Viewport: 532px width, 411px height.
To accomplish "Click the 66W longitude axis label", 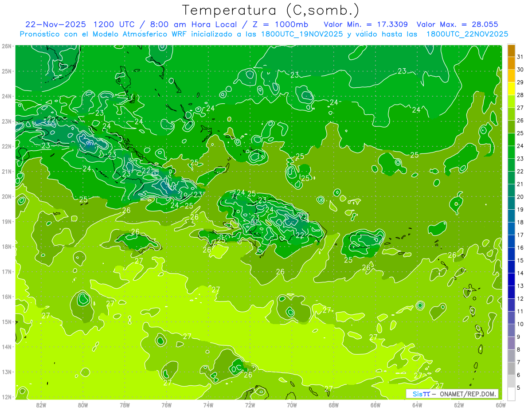I will (x=375, y=404).
